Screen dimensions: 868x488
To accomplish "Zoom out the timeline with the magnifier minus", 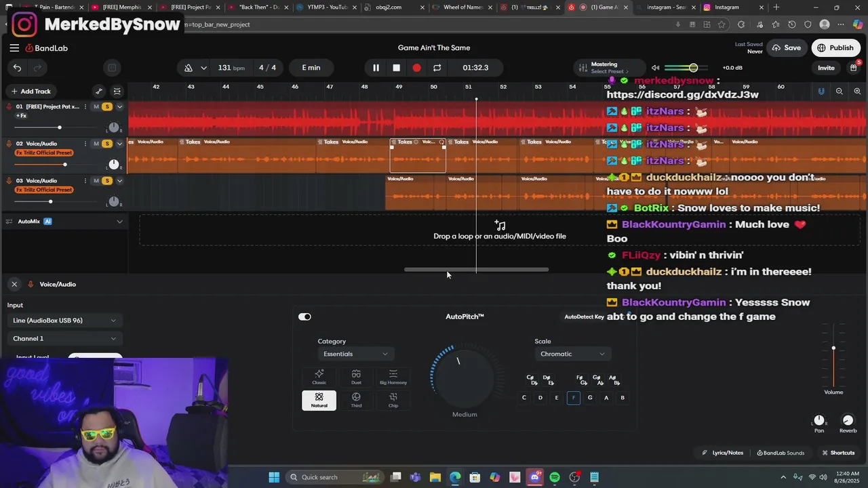I will (839, 91).
